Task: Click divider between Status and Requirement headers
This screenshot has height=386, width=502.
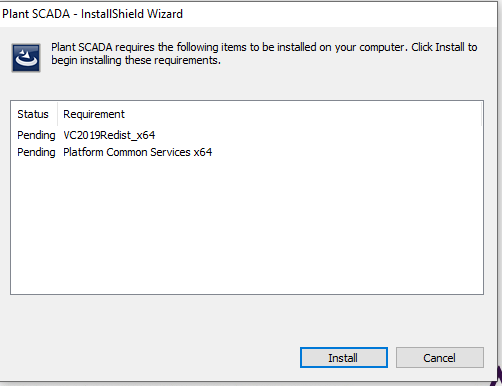Action: [x=57, y=114]
